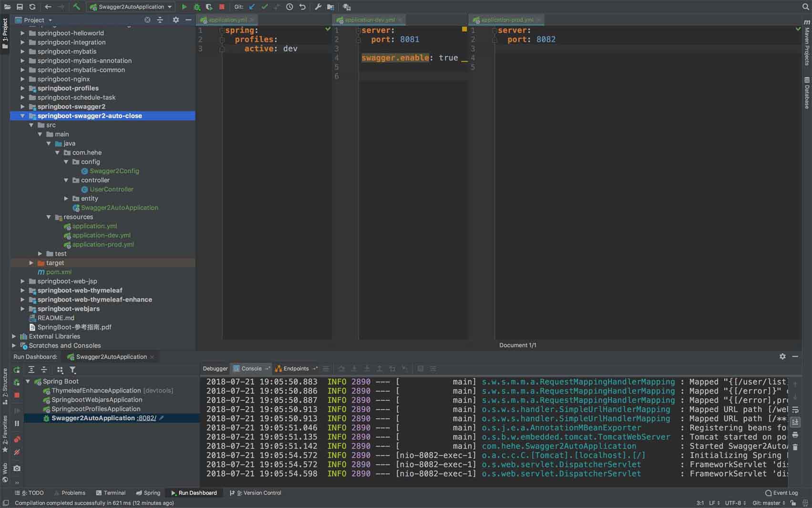Start debugging with the bug icon
The width and height of the screenshot is (812, 508).
196,7
